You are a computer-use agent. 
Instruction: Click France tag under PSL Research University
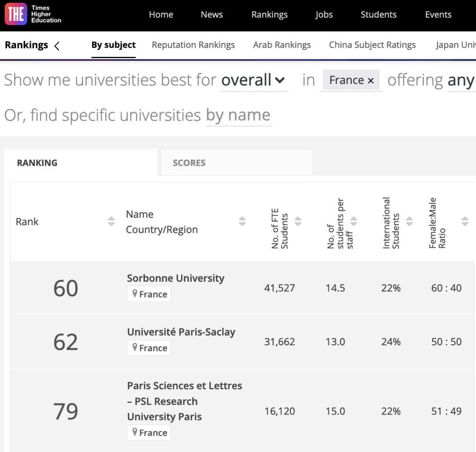click(149, 432)
